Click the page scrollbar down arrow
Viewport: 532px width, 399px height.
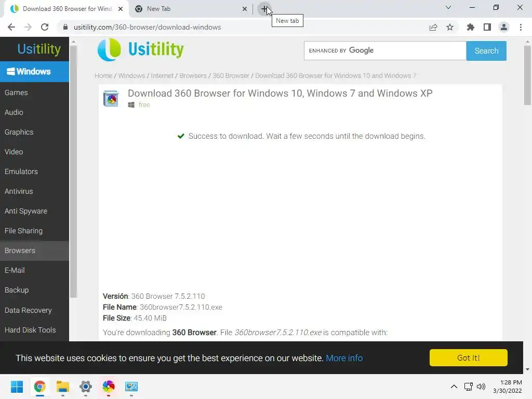pos(527,369)
